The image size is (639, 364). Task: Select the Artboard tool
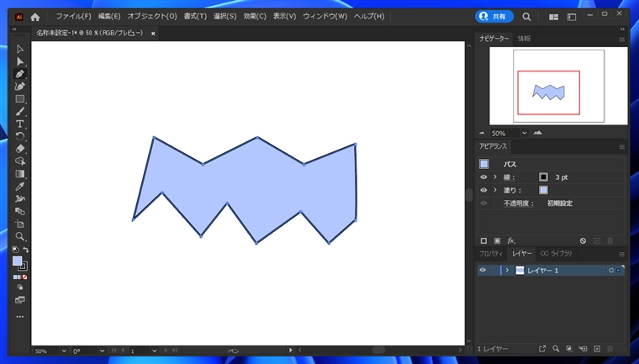tap(19, 224)
